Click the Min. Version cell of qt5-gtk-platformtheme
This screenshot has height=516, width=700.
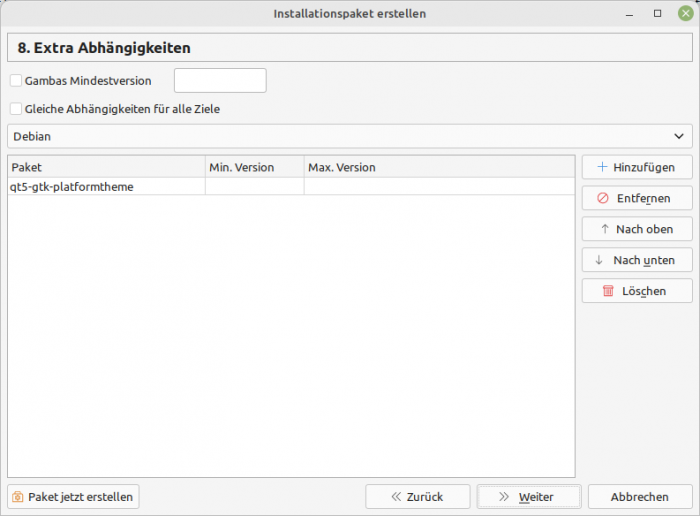click(x=254, y=186)
